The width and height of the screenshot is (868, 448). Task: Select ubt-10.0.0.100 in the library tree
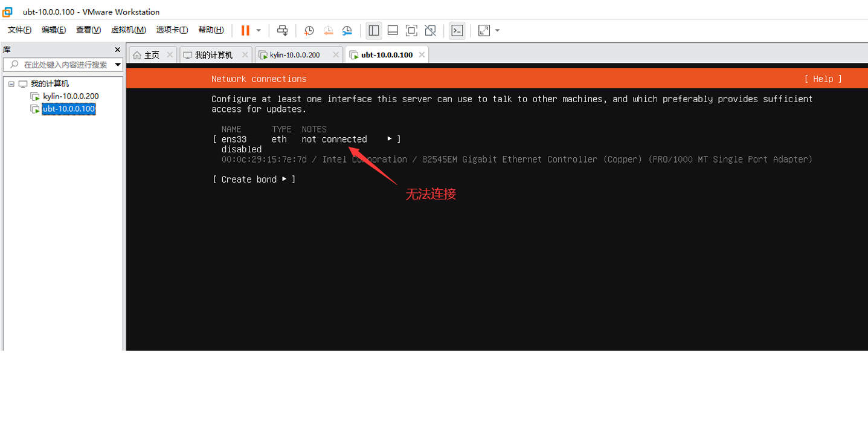point(68,109)
